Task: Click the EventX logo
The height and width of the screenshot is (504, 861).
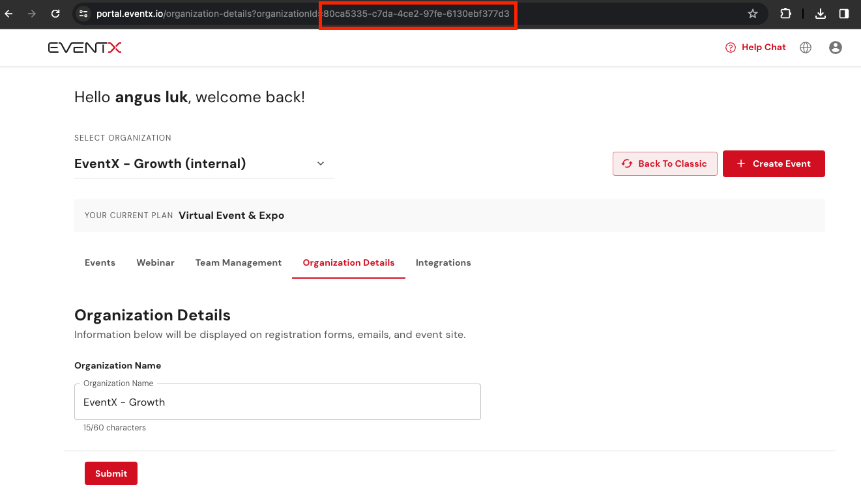Action: [85, 48]
